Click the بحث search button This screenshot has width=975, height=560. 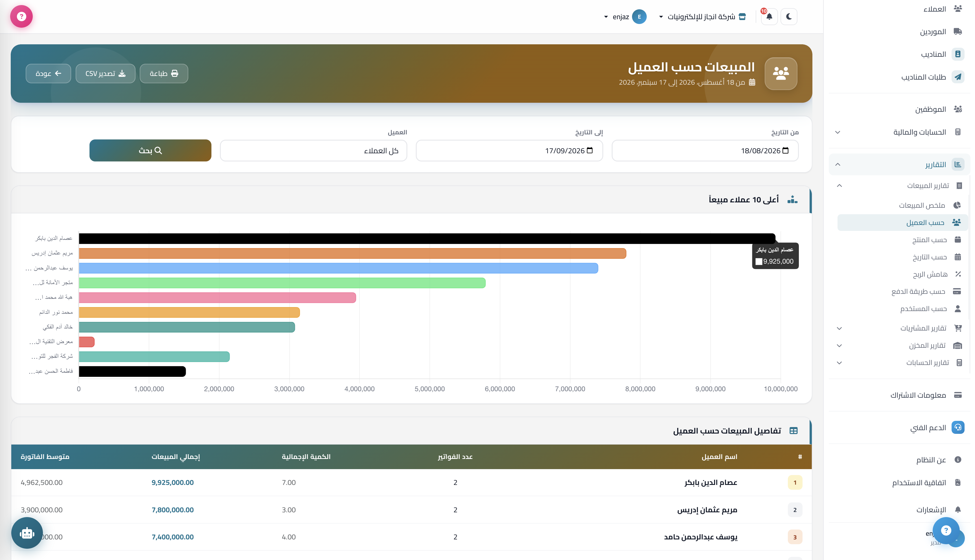click(150, 150)
